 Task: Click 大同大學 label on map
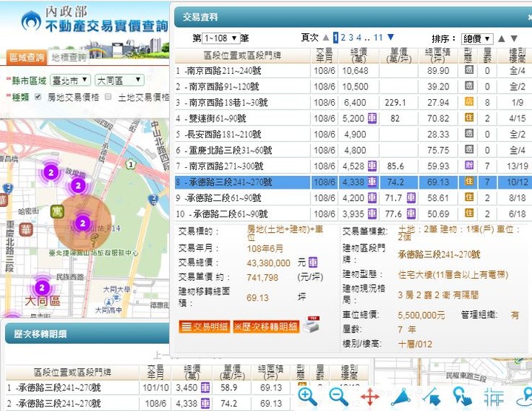pyautogui.click(x=117, y=290)
